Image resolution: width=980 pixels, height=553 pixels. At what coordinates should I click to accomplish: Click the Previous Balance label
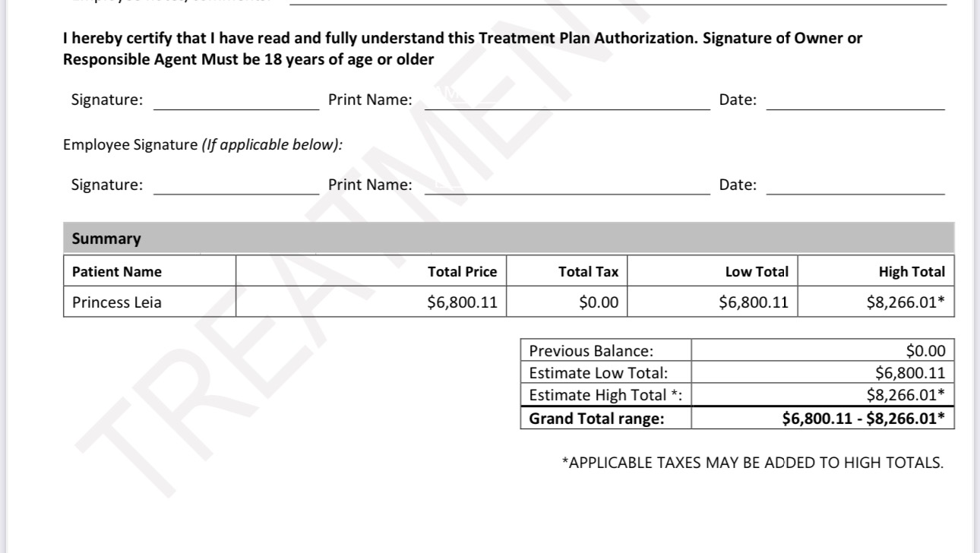[591, 351]
